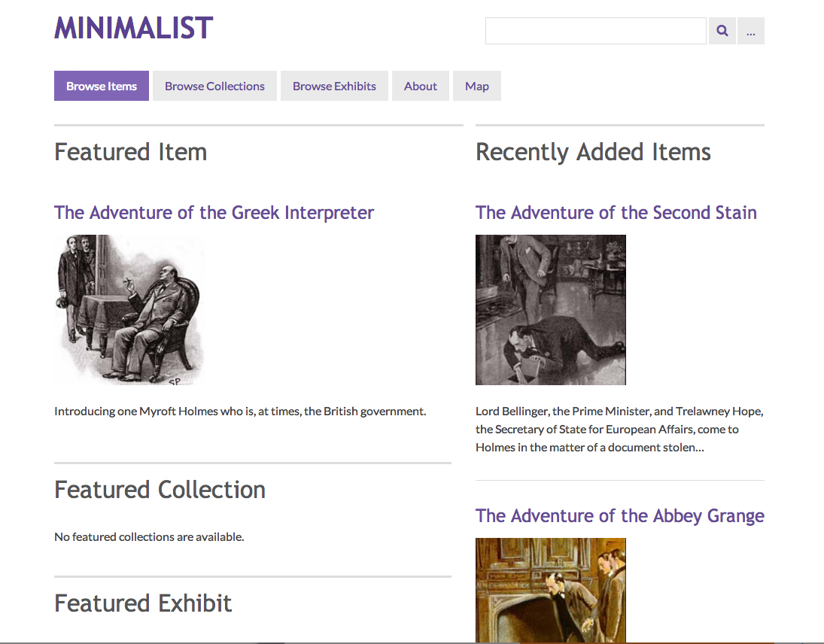This screenshot has height=644, width=824.
Task: Switch to Browse Exhibits tab
Action: 334,86
